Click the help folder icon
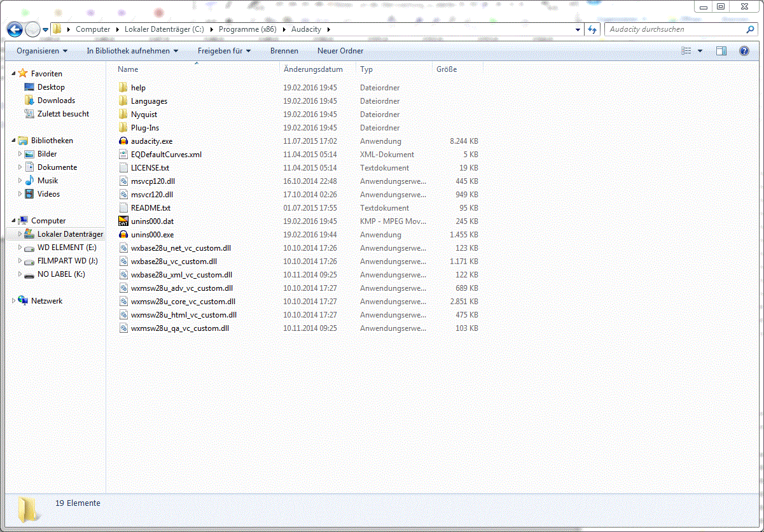The image size is (764, 532). 123,88
